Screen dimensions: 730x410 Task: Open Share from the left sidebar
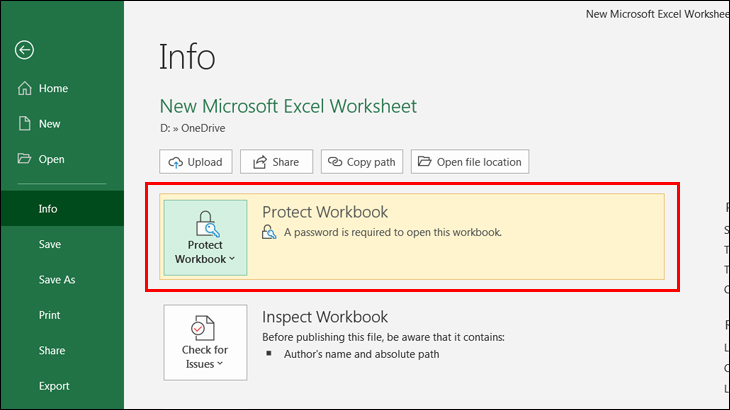(52, 350)
